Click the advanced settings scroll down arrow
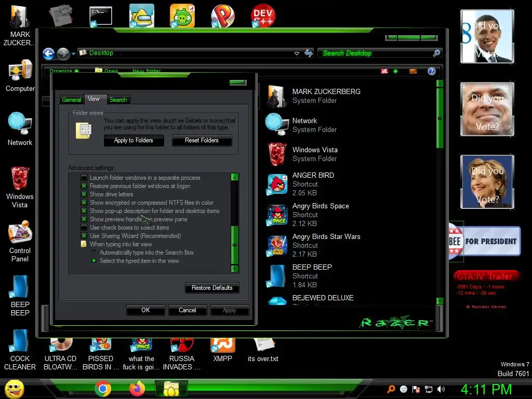This screenshot has height=399, width=532. [x=234, y=269]
